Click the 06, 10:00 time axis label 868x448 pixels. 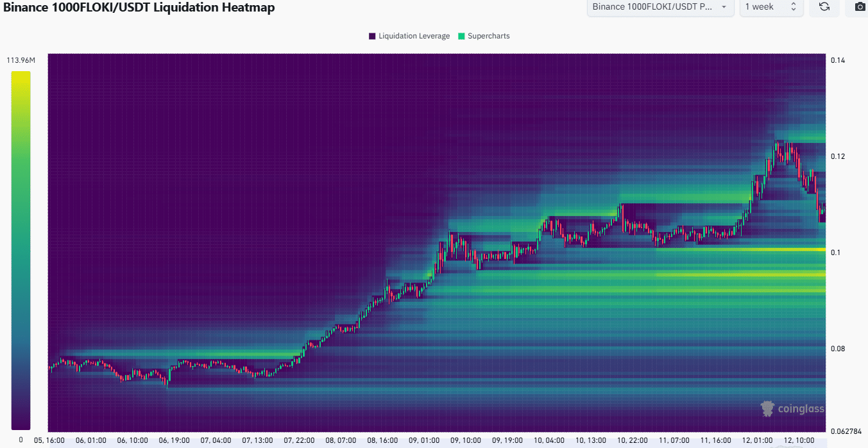[x=132, y=441]
